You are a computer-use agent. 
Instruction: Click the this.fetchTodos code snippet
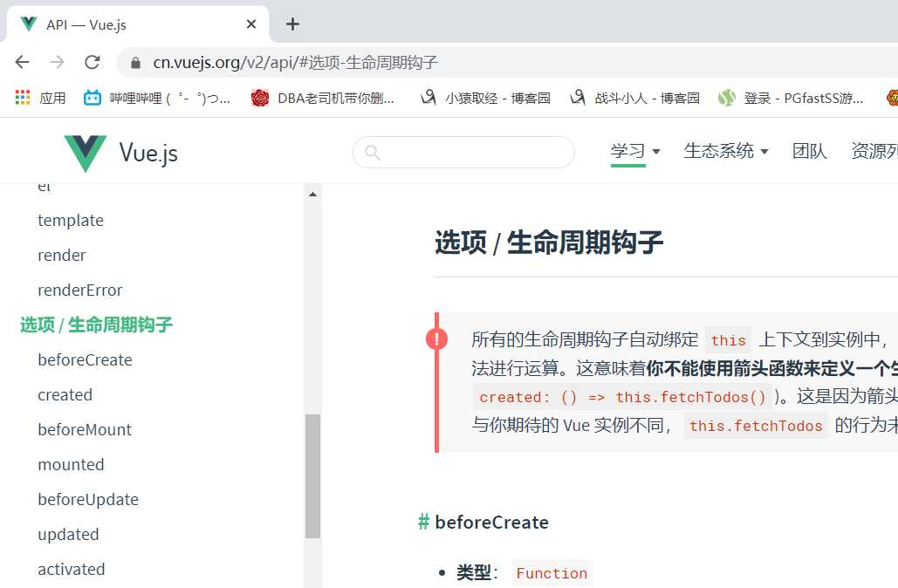coord(756,426)
